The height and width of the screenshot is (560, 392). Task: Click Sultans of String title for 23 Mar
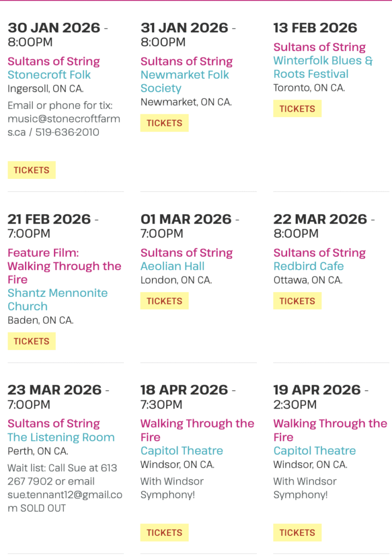coord(54,423)
